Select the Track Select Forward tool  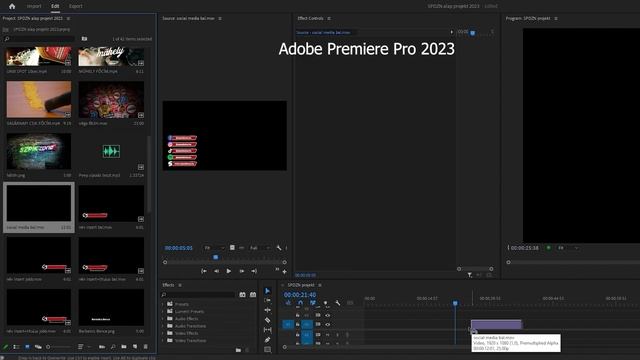coord(267,300)
